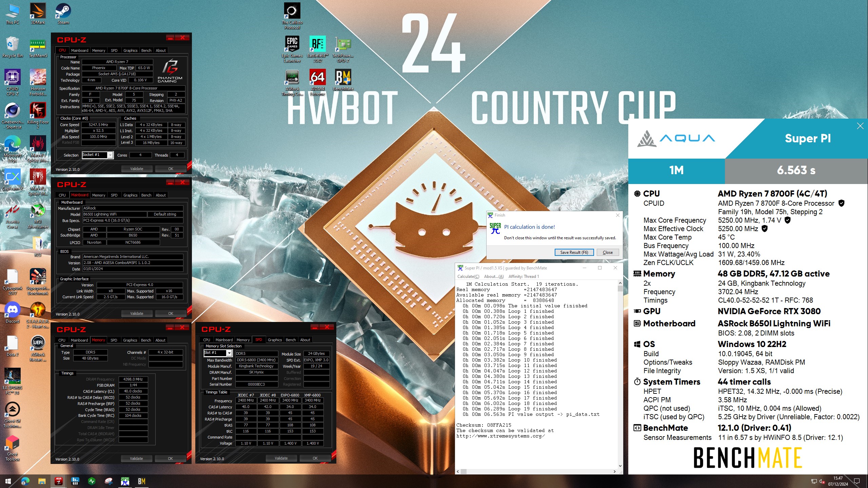868x488 pixels.
Task: Close the BenchMate Super PI result panel
Action: tap(860, 126)
